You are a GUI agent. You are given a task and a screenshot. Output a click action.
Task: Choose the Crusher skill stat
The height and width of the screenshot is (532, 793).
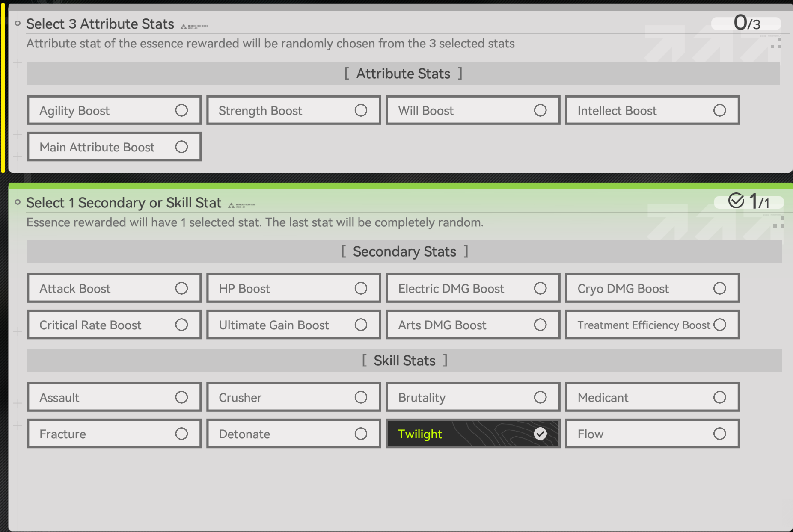coord(294,397)
